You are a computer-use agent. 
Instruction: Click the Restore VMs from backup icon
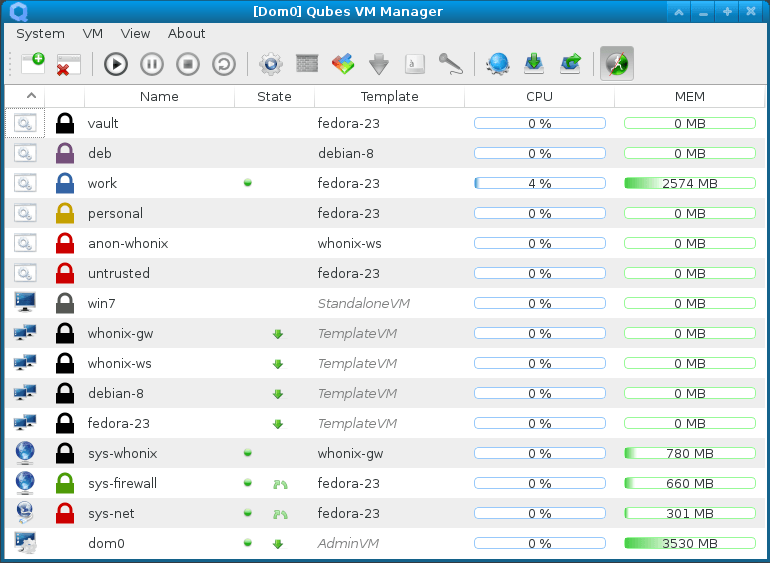click(x=570, y=64)
